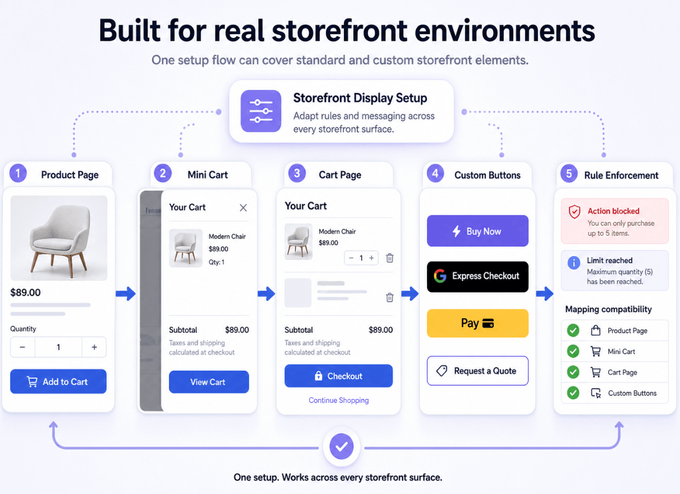Decrease Modern Chair quantity in Cart Page
The height and width of the screenshot is (494, 680).
pos(351,258)
